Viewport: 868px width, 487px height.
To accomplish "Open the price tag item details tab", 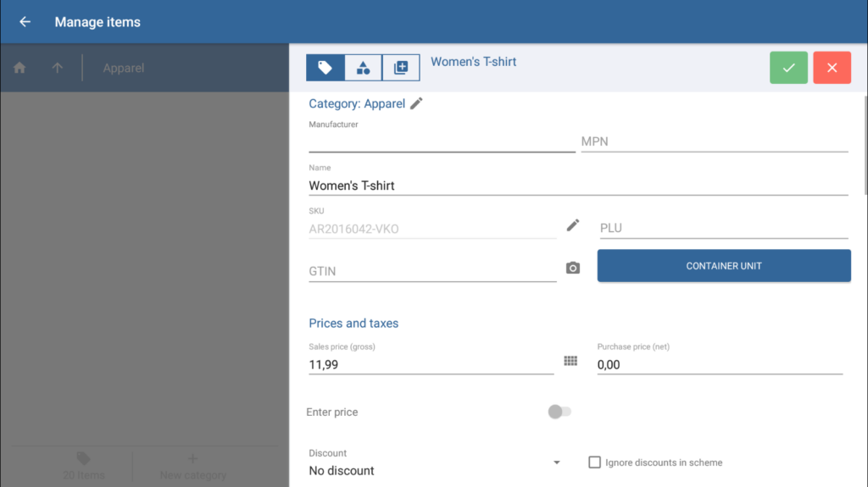I will (325, 68).
